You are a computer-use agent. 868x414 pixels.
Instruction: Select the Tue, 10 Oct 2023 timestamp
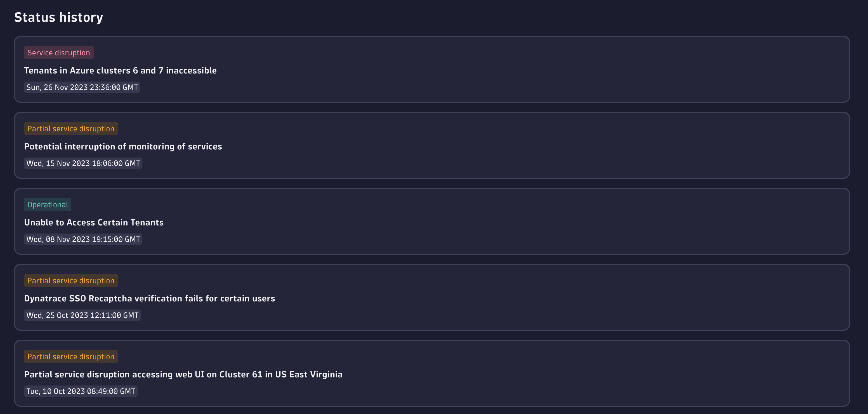81,391
